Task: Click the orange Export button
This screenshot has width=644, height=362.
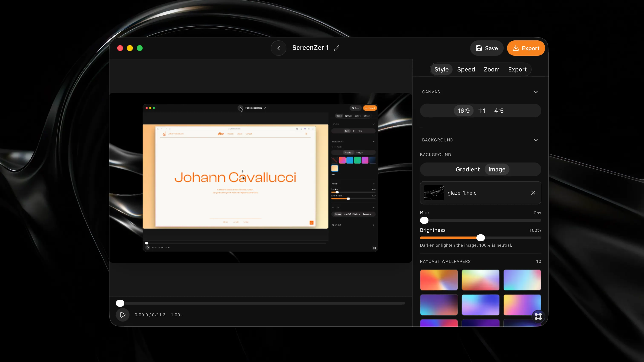Action: 526,48
